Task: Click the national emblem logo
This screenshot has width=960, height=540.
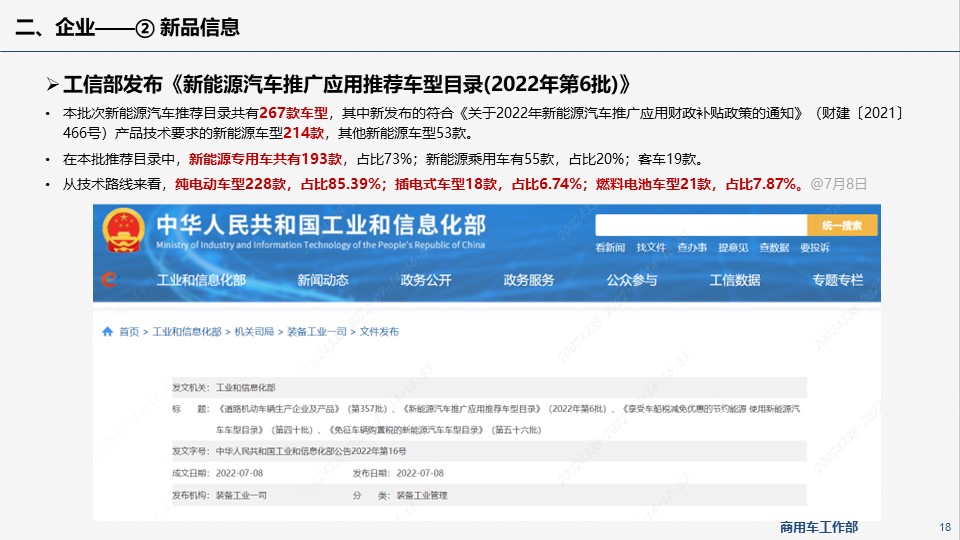Action: (x=124, y=231)
